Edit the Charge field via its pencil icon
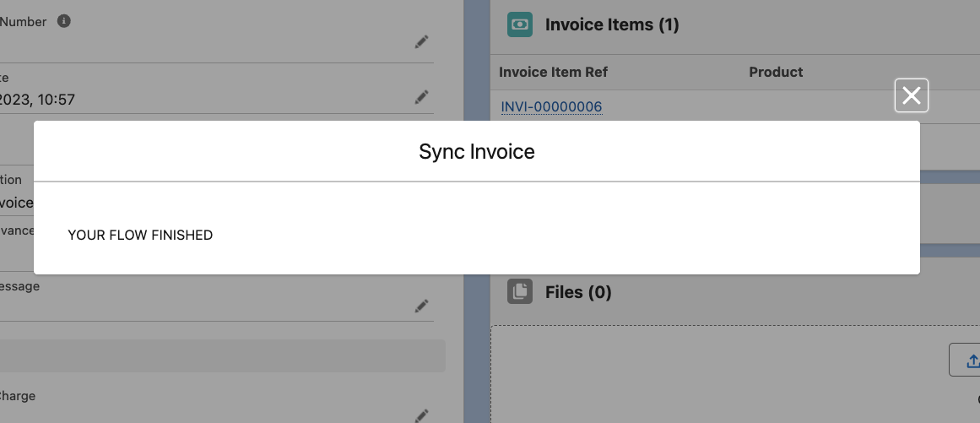The image size is (980, 423). pos(421,415)
